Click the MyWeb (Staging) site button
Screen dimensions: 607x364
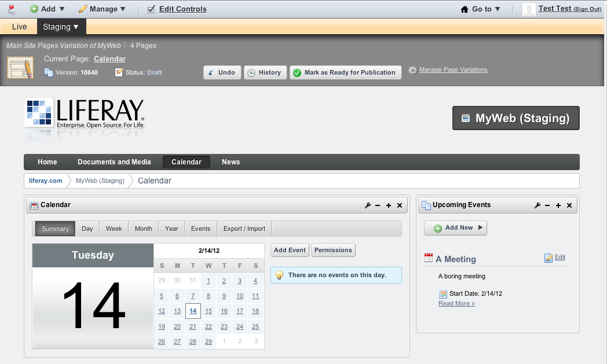515,118
